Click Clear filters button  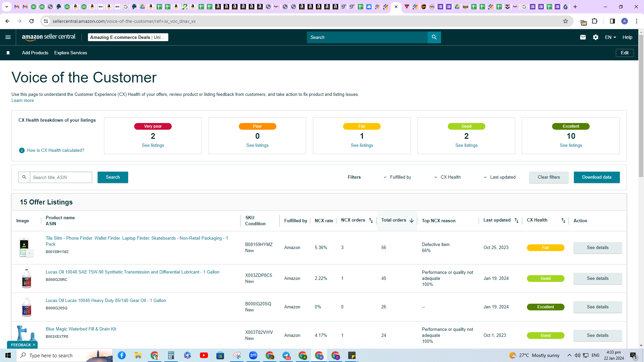tap(549, 177)
